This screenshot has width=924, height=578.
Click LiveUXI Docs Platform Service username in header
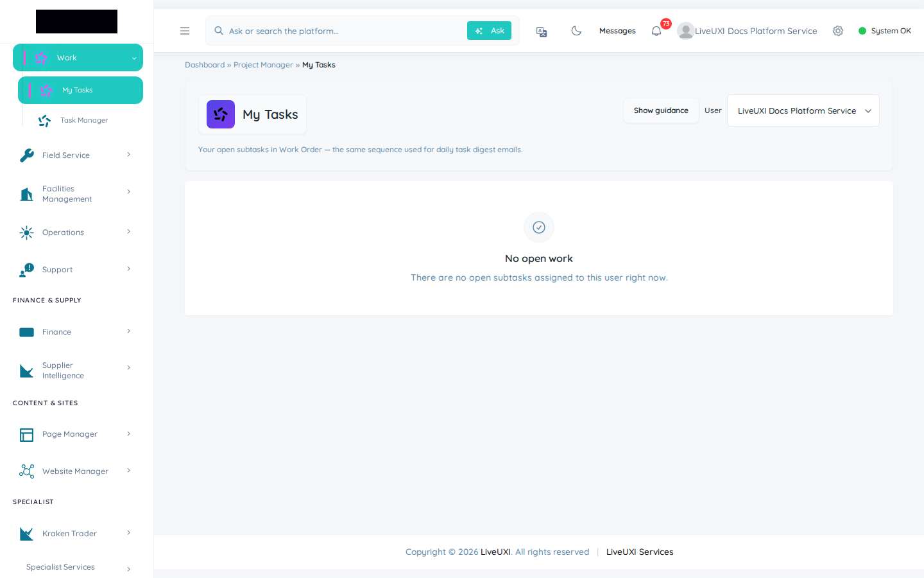[x=756, y=31]
